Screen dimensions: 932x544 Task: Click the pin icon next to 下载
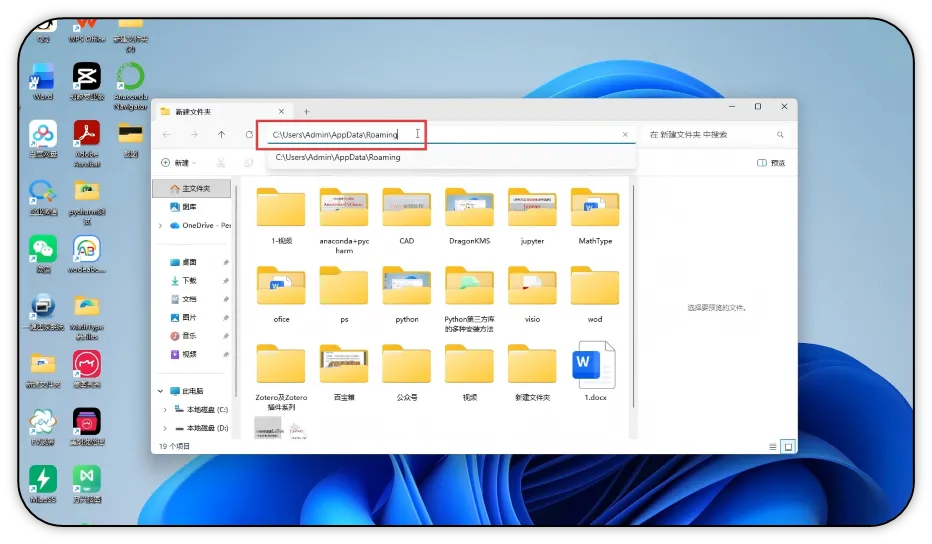coord(226,281)
